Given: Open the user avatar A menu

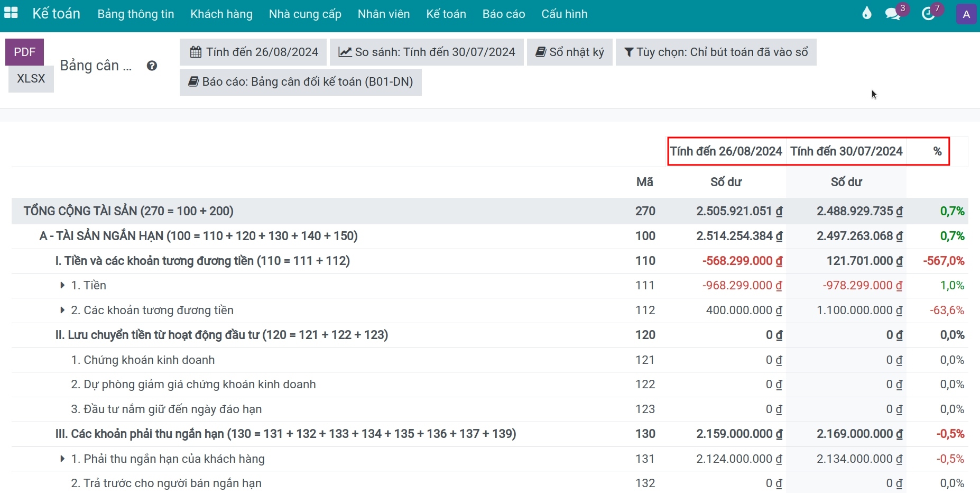Looking at the screenshot, I should click(966, 14).
